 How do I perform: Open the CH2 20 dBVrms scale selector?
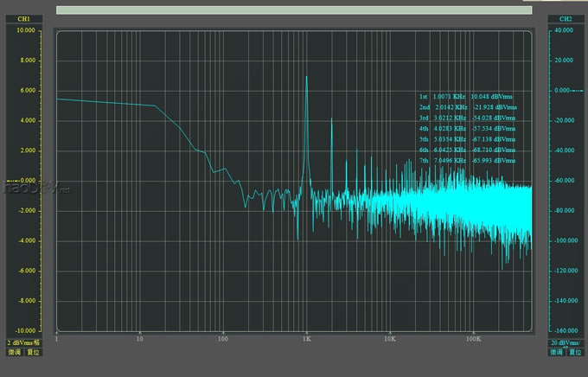(x=566, y=343)
